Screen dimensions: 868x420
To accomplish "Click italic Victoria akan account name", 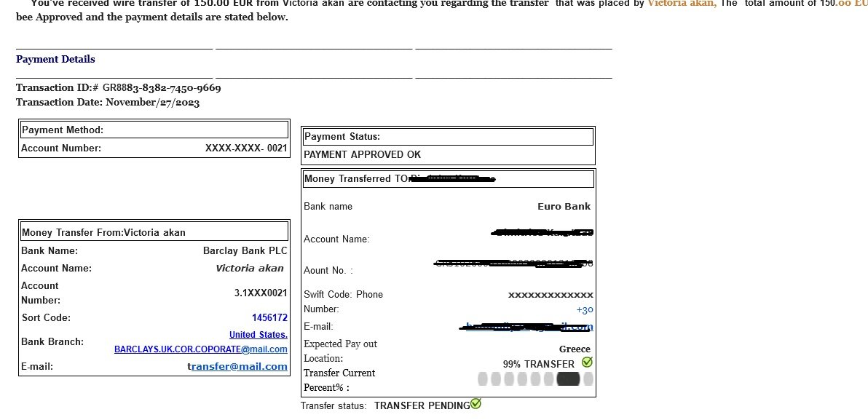I will point(249,269).
